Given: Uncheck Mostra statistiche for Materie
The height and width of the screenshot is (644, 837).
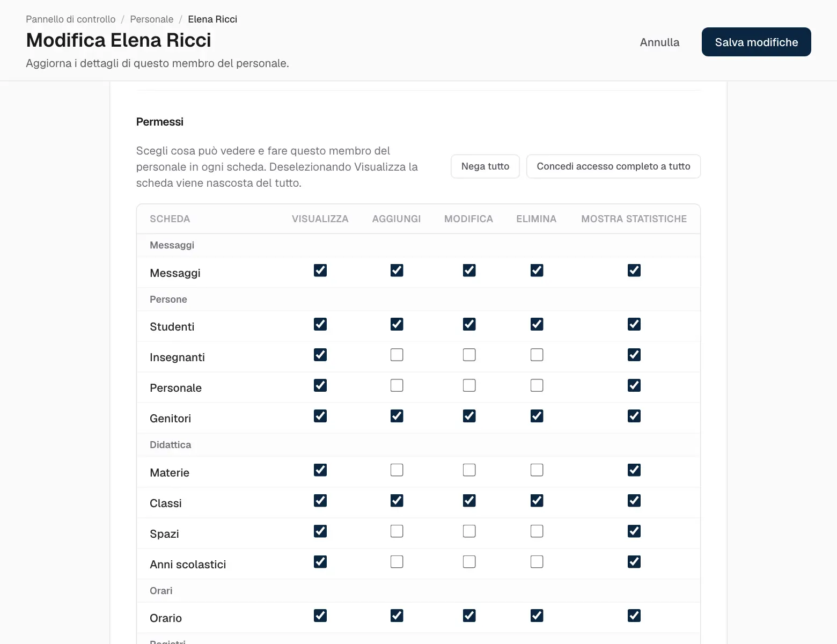Looking at the screenshot, I should pyautogui.click(x=634, y=470).
